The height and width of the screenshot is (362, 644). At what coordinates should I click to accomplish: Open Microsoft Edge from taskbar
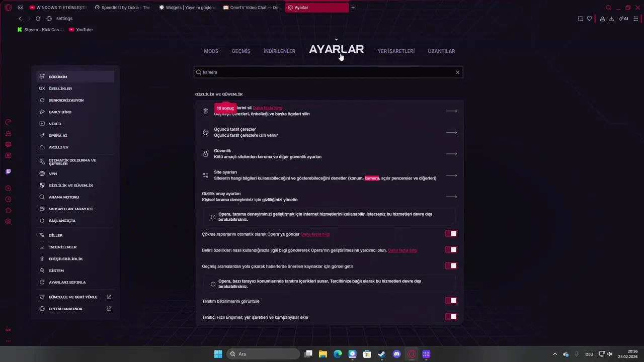338,354
